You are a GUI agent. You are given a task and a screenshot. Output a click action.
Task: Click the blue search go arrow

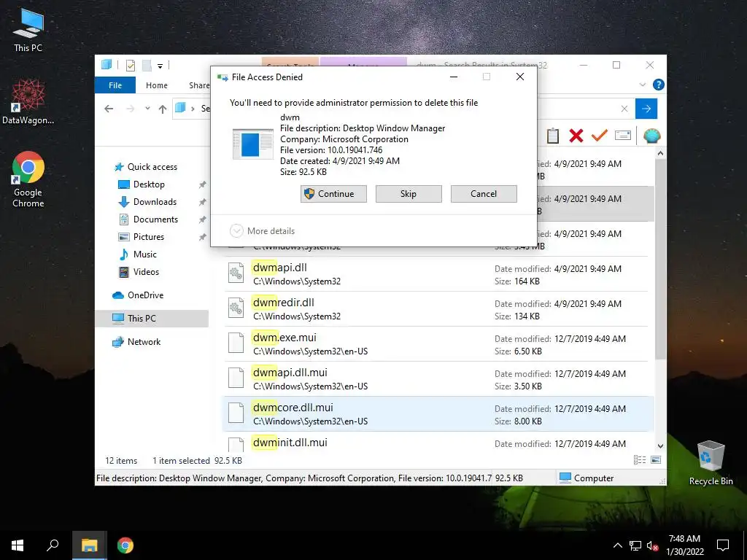tap(646, 109)
